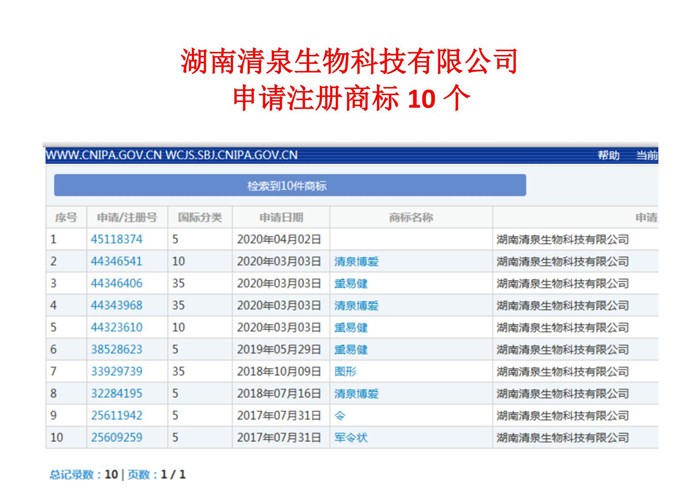This screenshot has width=700, height=495.
Task: Click the 军令状 trademark name
Action: 350,438
